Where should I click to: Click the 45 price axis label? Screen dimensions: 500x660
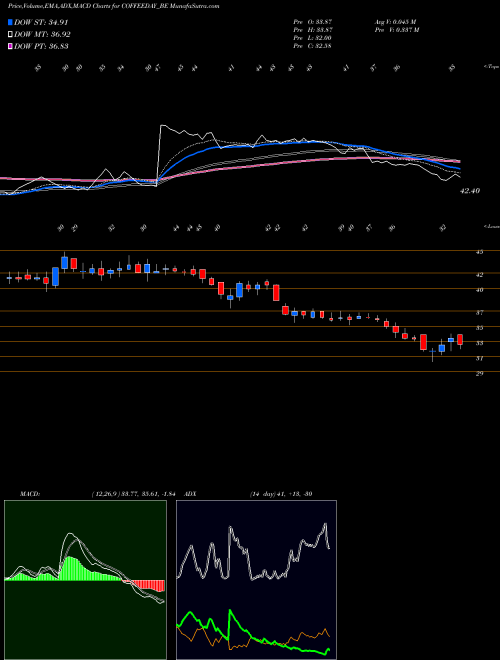click(x=479, y=252)
